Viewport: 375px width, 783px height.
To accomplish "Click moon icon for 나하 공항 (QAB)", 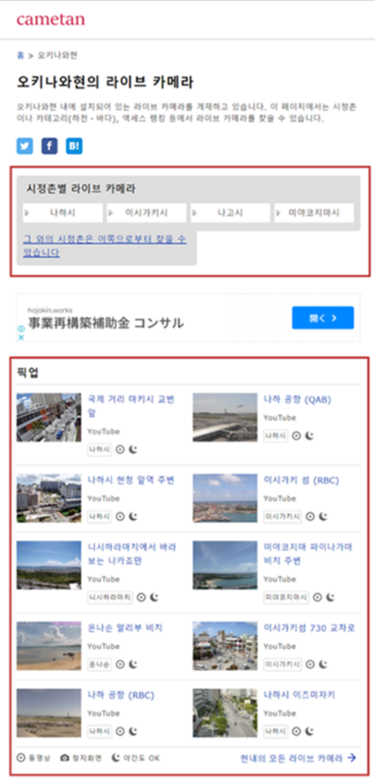I will click(310, 436).
